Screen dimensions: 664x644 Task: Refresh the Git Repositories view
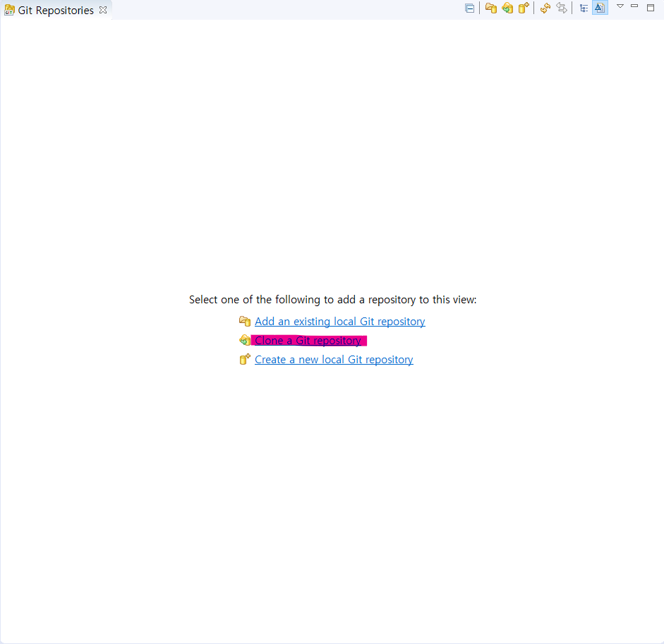tap(545, 8)
